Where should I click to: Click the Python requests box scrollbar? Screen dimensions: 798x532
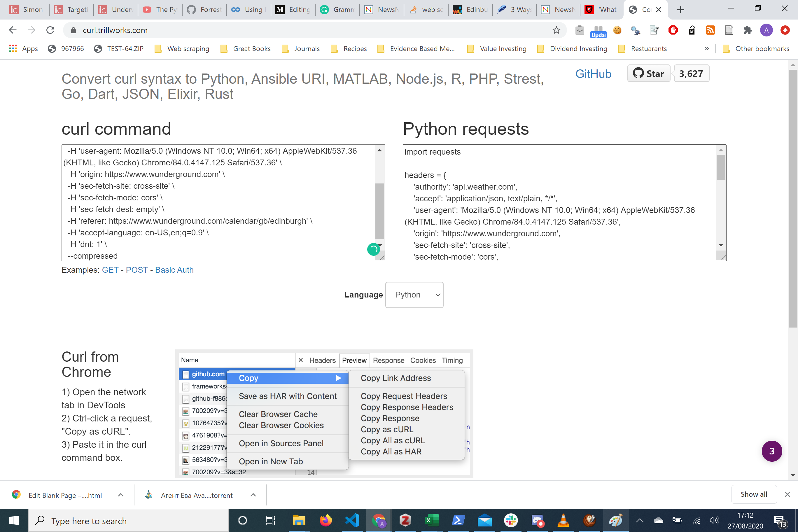[x=721, y=167]
